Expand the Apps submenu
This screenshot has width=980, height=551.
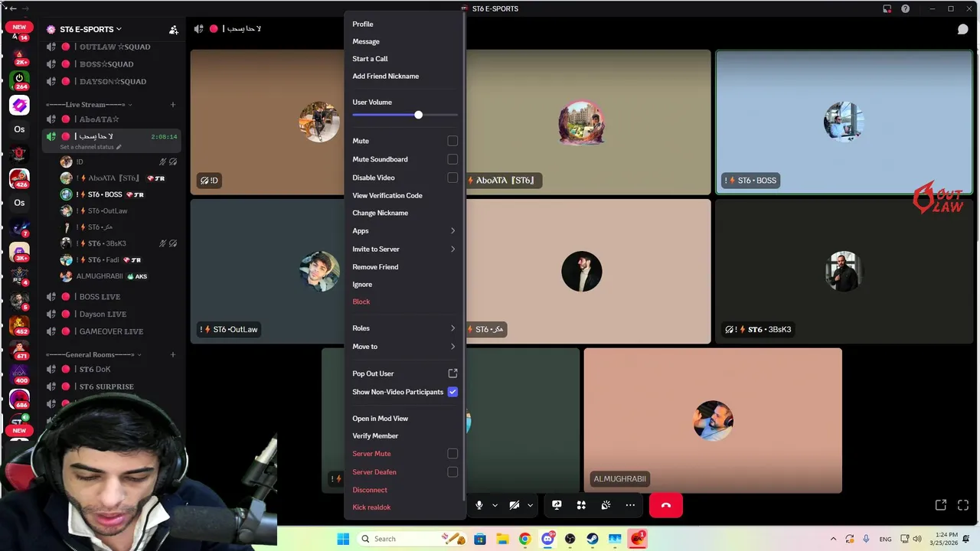coord(404,230)
